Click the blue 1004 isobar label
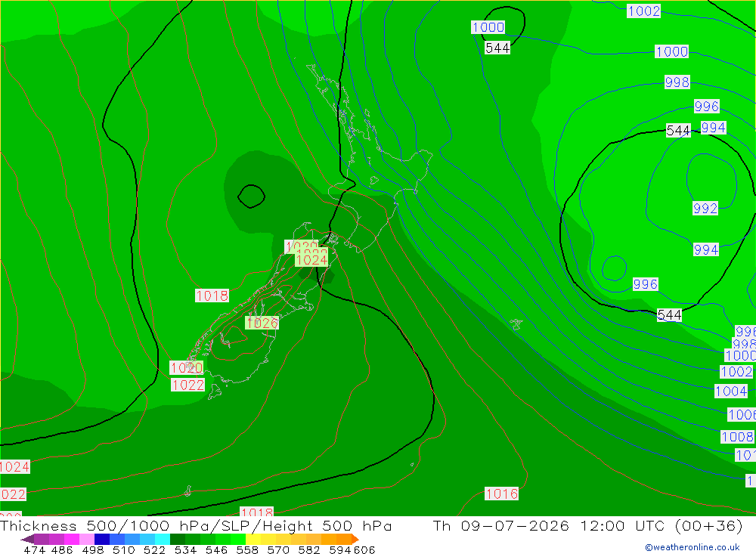756x554 pixels. click(x=731, y=391)
